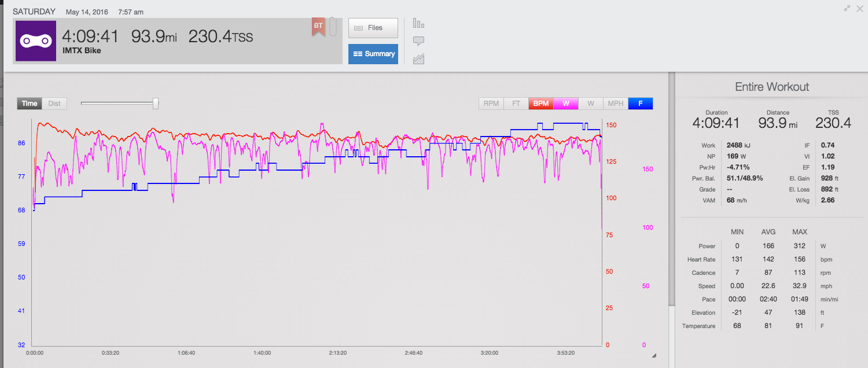Click the header 230.4TSS value
The width and height of the screenshot is (868, 368).
click(220, 36)
